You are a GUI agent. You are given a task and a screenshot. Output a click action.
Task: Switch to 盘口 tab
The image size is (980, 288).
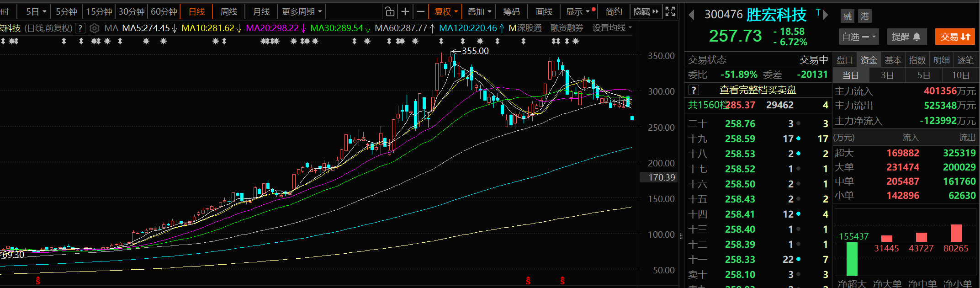pyautogui.click(x=844, y=60)
